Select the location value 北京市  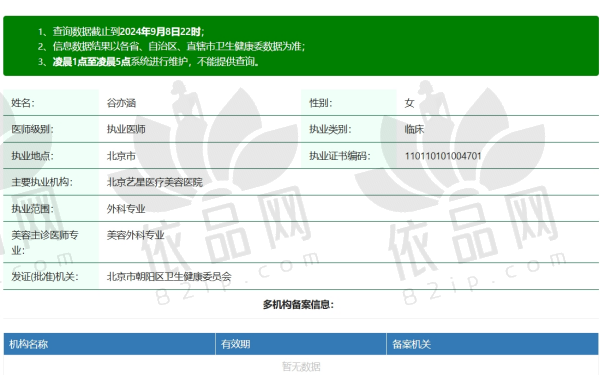tap(121, 156)
